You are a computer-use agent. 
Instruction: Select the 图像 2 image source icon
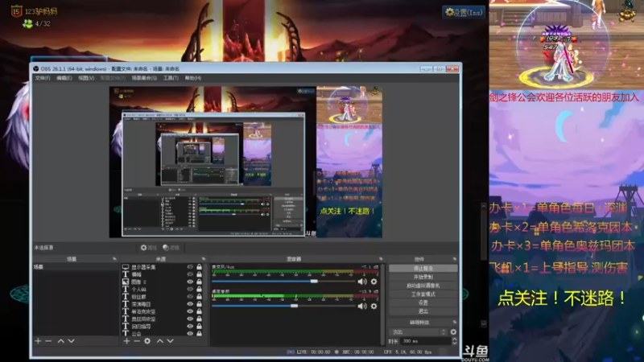point(126,282)
